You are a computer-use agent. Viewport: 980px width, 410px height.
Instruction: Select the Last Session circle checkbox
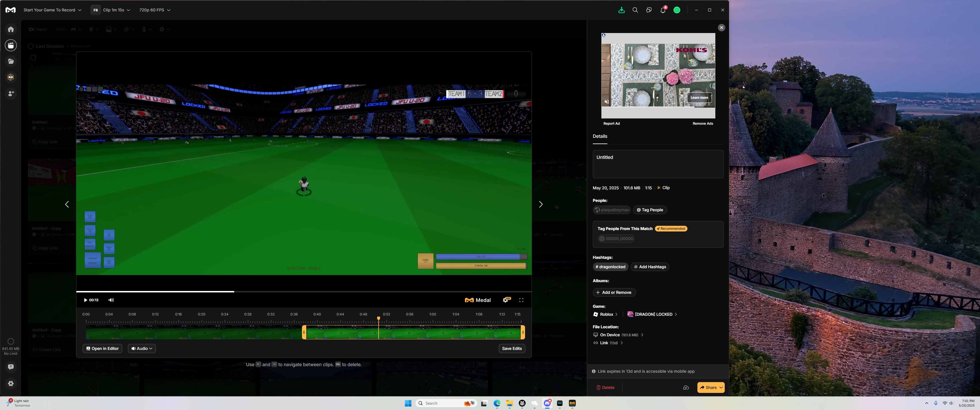tap(31, 46)
